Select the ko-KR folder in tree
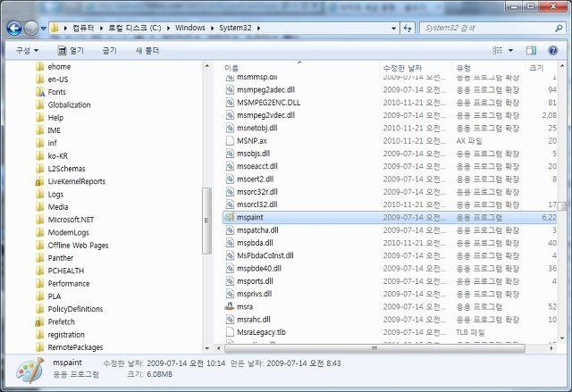Viewport: 572px width, 392px height. pyautogui.click(x=57, y=156)
